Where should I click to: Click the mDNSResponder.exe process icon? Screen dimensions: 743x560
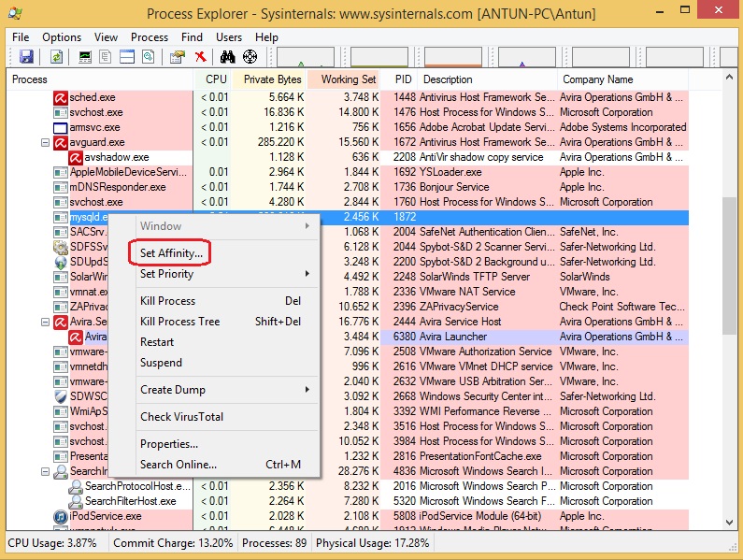point(60,187)
